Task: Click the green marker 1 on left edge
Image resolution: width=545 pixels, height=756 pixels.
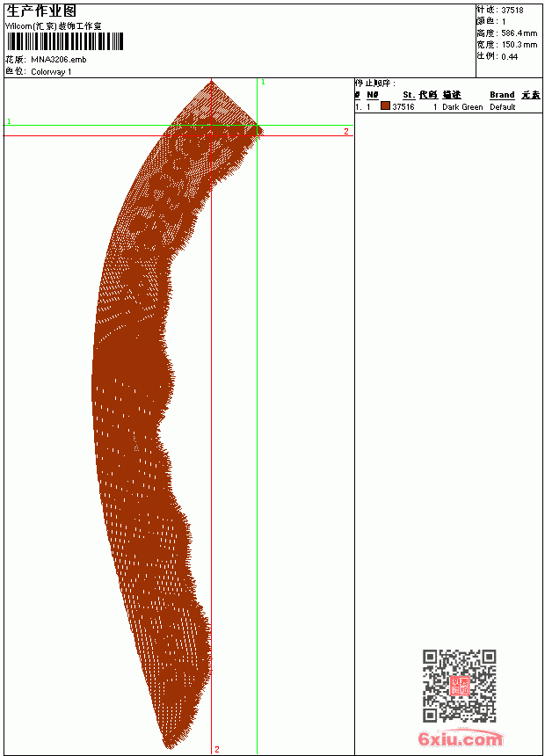Action: (9, 121)
